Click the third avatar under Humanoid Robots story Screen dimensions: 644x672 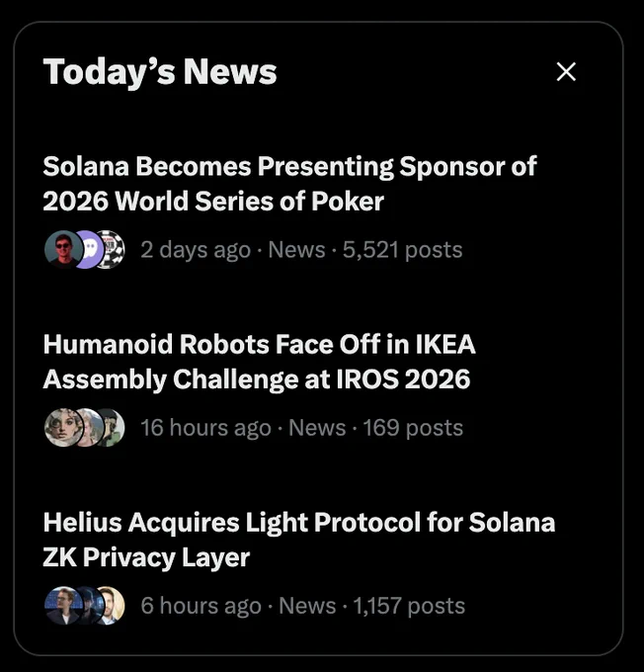pos(114,428)
